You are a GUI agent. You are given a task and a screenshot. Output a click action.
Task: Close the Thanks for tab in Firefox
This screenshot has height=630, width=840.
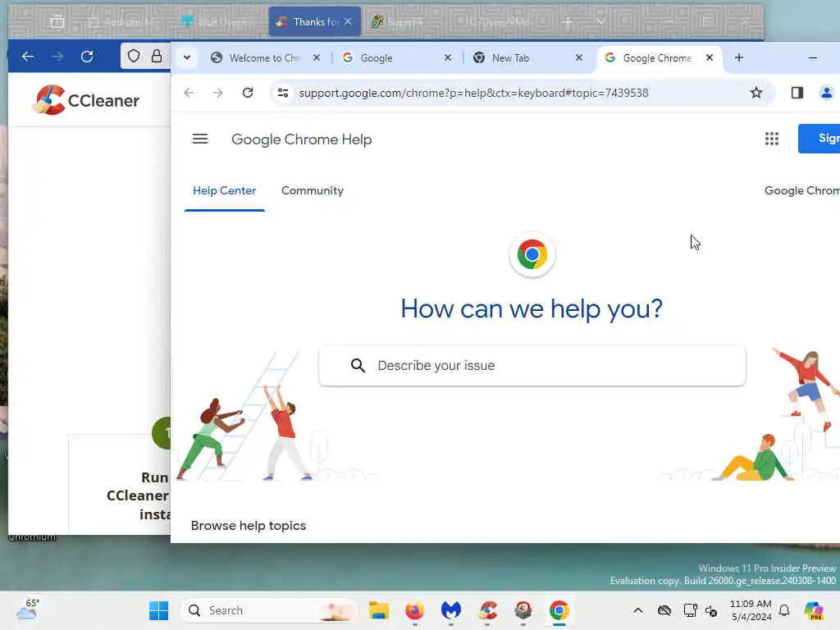click(348, 22)
